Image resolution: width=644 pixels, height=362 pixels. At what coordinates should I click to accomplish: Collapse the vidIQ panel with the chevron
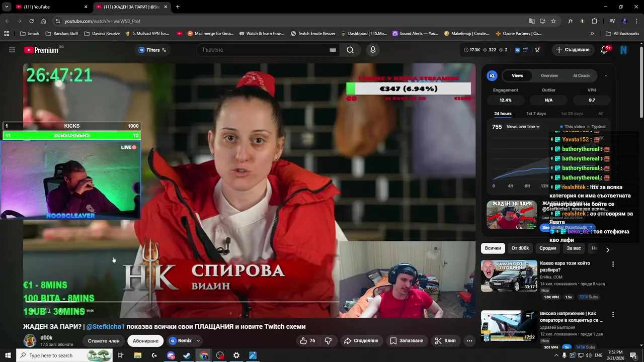coord(606,75)
